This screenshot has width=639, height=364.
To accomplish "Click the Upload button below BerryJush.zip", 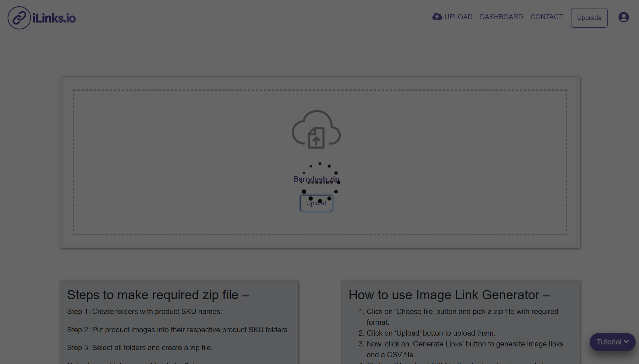I will tap(316, 203).
